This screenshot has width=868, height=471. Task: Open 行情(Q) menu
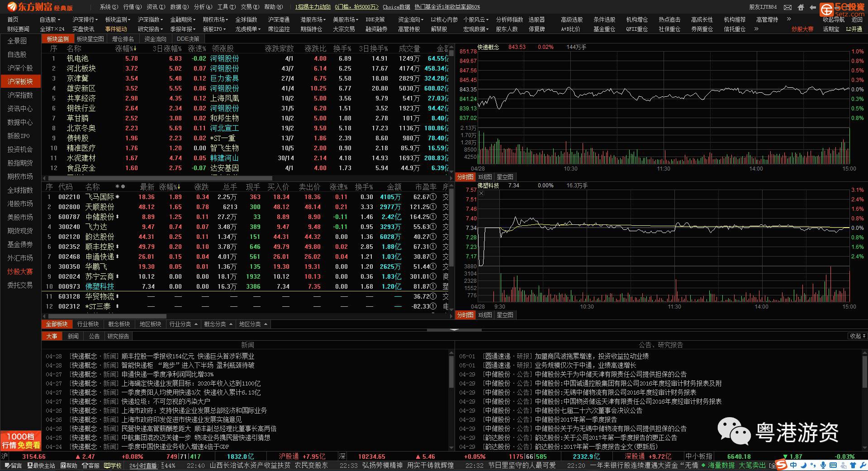(x=132, y=7)
